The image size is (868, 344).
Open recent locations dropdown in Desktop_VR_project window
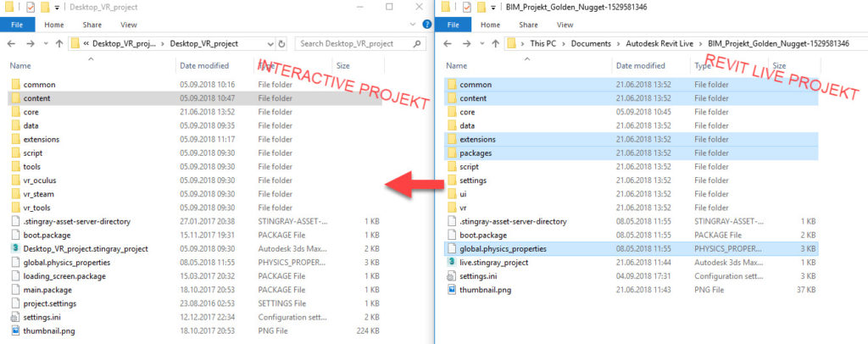pyautogui.click(x=43, y=43)
